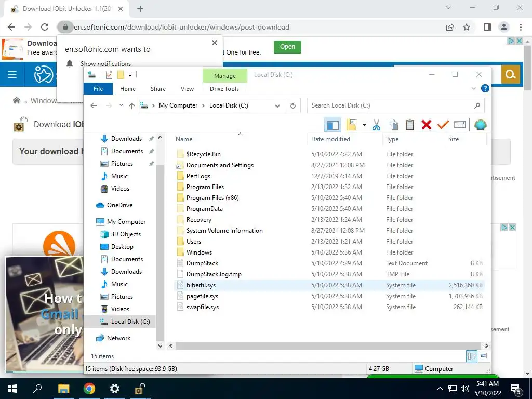Click the red X Delete icon

426,125
